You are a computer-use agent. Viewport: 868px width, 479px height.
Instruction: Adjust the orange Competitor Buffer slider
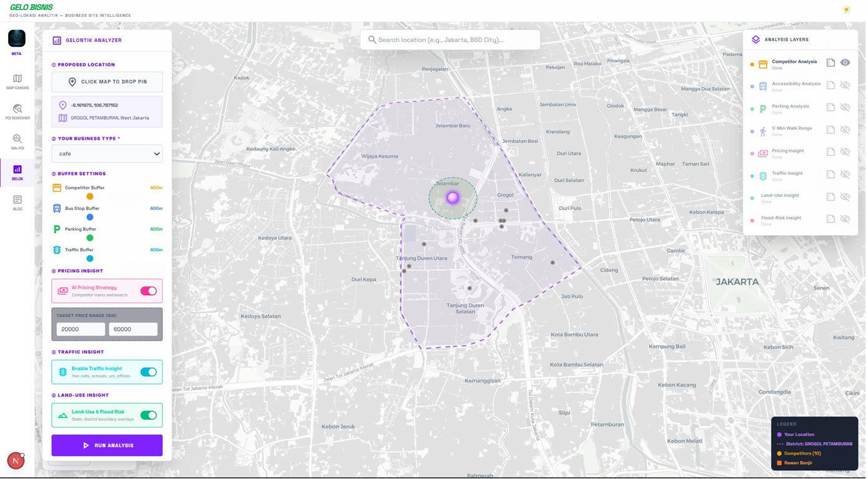90,197
